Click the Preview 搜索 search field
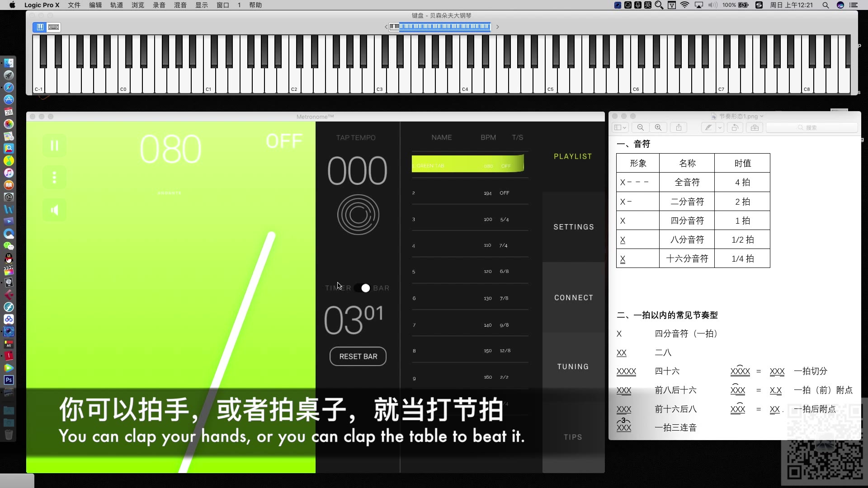 (811, 127)
